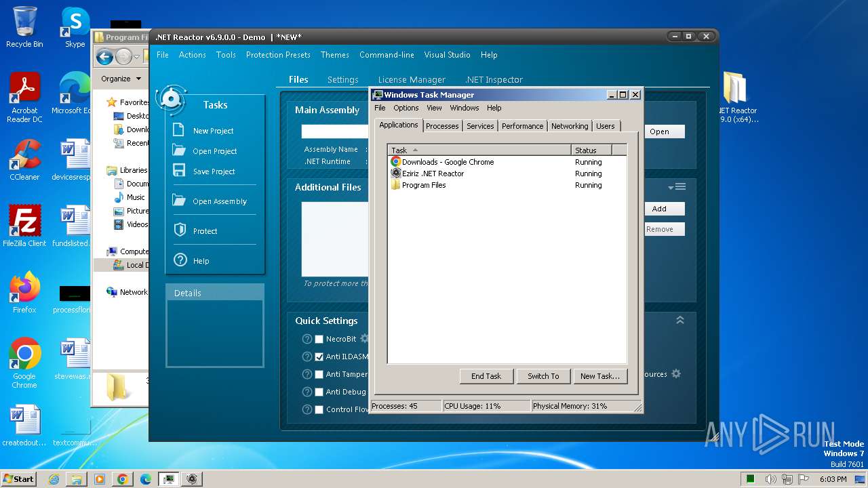Collapse the Quick Settings panel
Image resolution: width=868 pixels, height=488 pixels.
680,320
